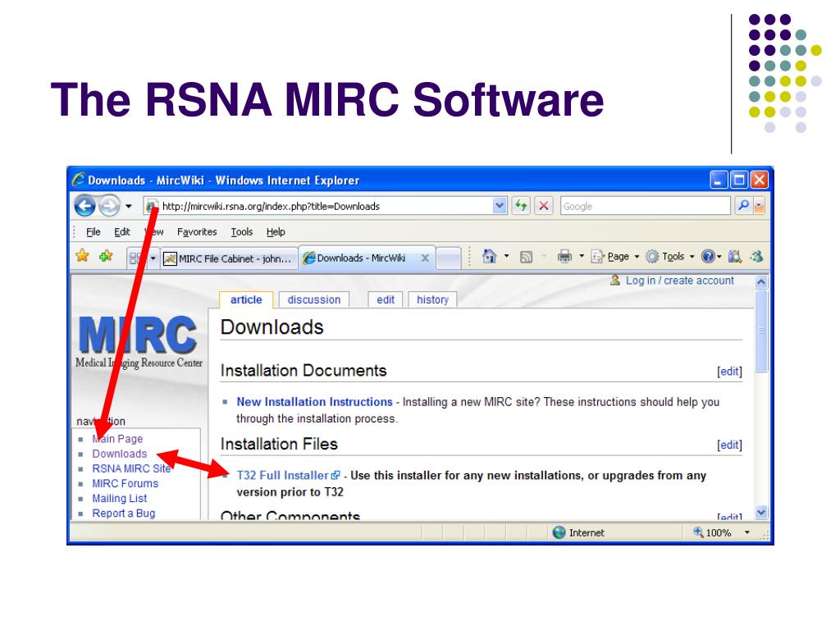This screenshot has height=630, width=840.
Task: Click edit link for Installation Files
Action: (729, 445)
